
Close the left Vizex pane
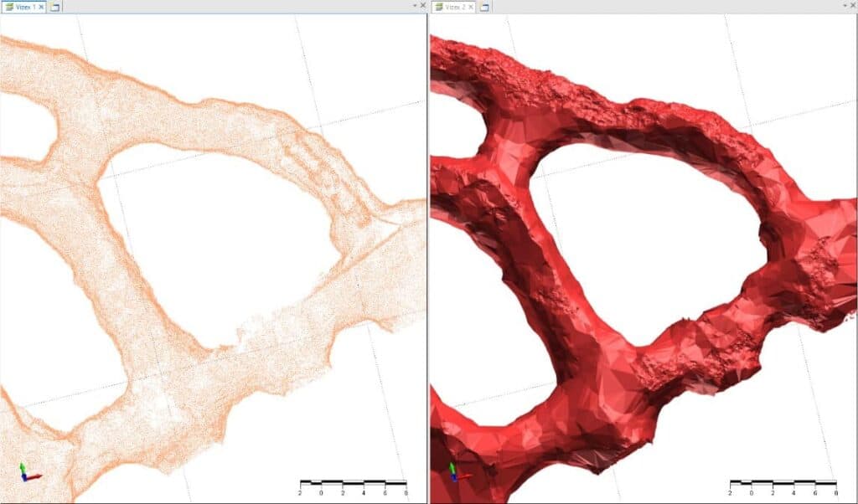coord(422,6)
